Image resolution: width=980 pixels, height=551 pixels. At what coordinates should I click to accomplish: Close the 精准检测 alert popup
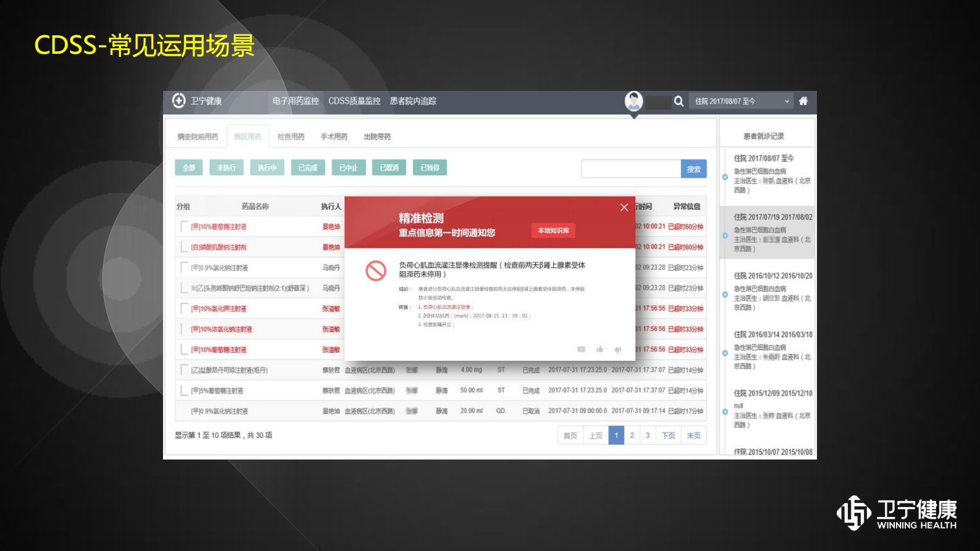(x=624, y=208)
